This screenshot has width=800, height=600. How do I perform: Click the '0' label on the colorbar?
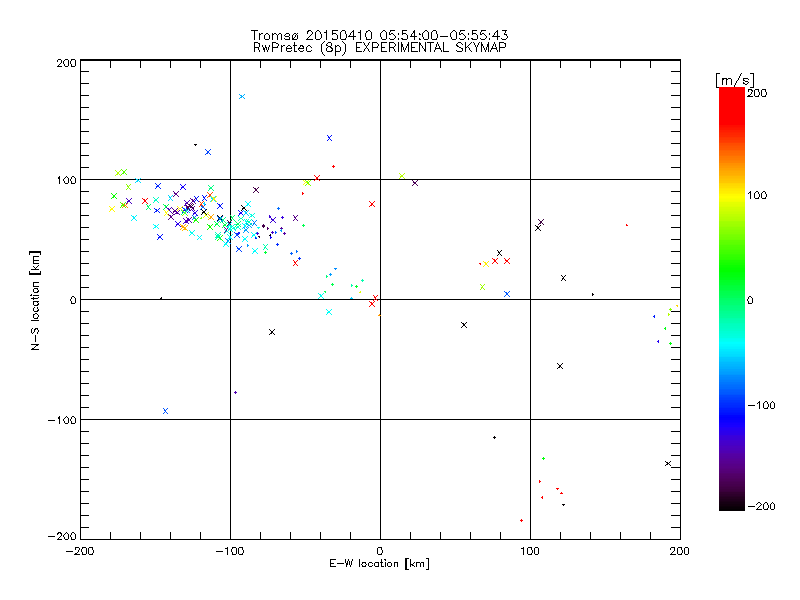pos(750,300)
